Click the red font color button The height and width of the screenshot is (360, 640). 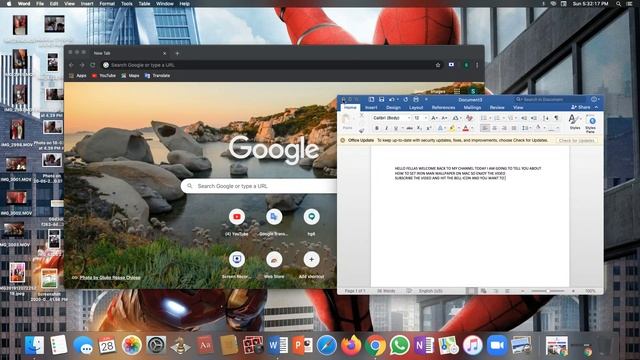[x=465, y=128]
